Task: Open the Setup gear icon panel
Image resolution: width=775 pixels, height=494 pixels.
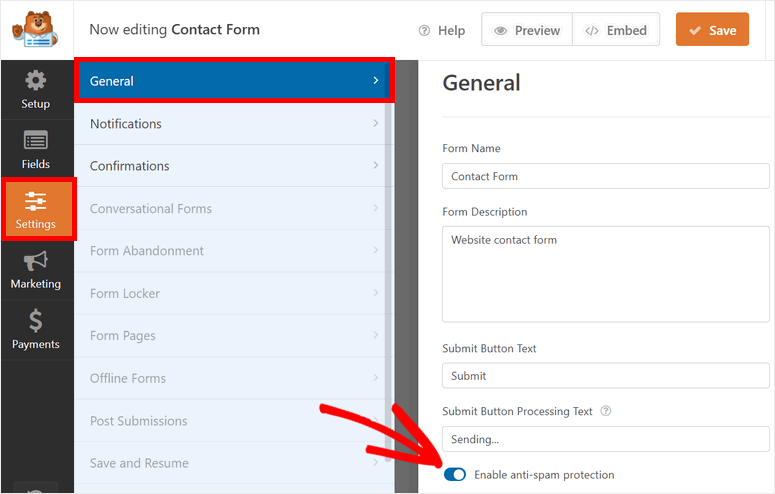Action: [x=36, y=82]
